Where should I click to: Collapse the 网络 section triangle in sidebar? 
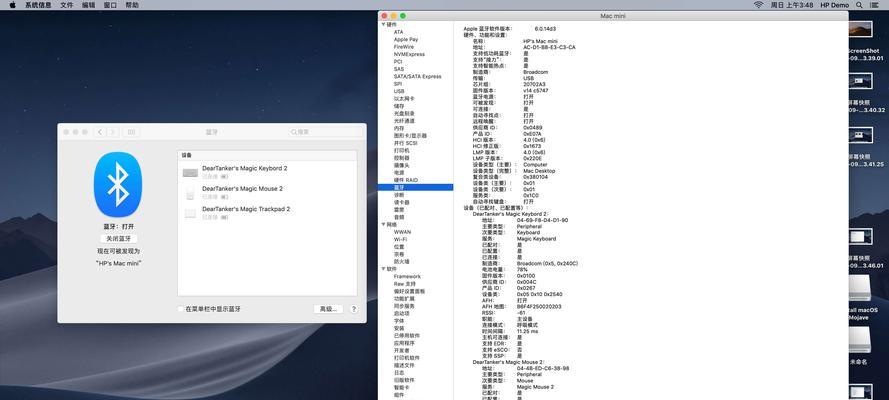[x=383, y=224]
